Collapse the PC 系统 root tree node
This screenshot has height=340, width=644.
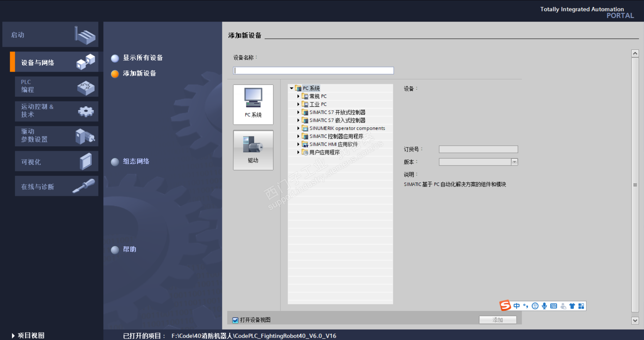pos(292,88)
